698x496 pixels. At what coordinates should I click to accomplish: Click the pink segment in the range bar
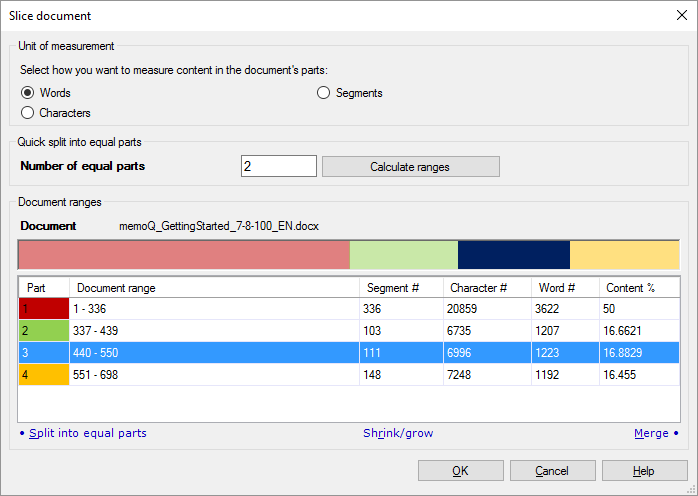tap(184, 255)
